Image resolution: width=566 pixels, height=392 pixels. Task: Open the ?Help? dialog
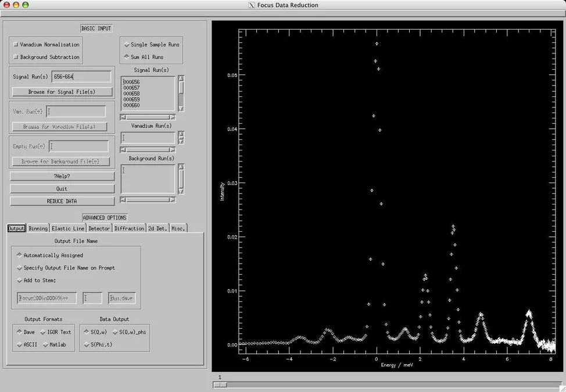tap(62, 175)
